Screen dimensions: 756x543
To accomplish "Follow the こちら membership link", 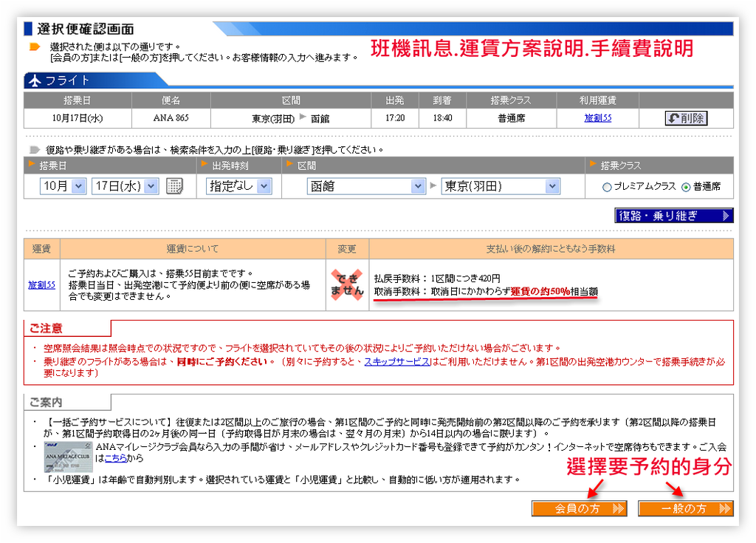I will (116, 458).
